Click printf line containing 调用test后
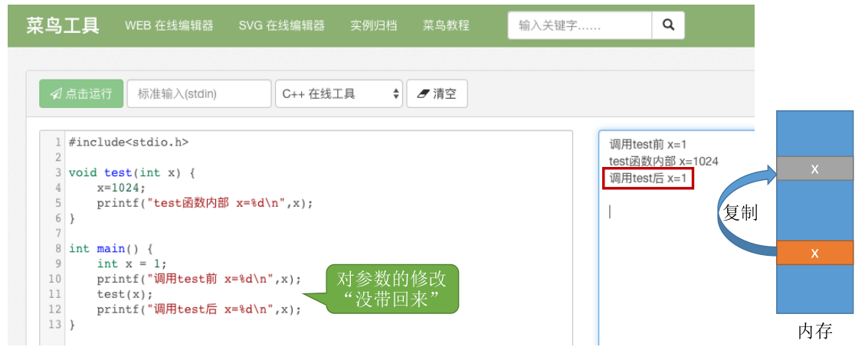Screen dimensions: 868x360 pos(198,309)
